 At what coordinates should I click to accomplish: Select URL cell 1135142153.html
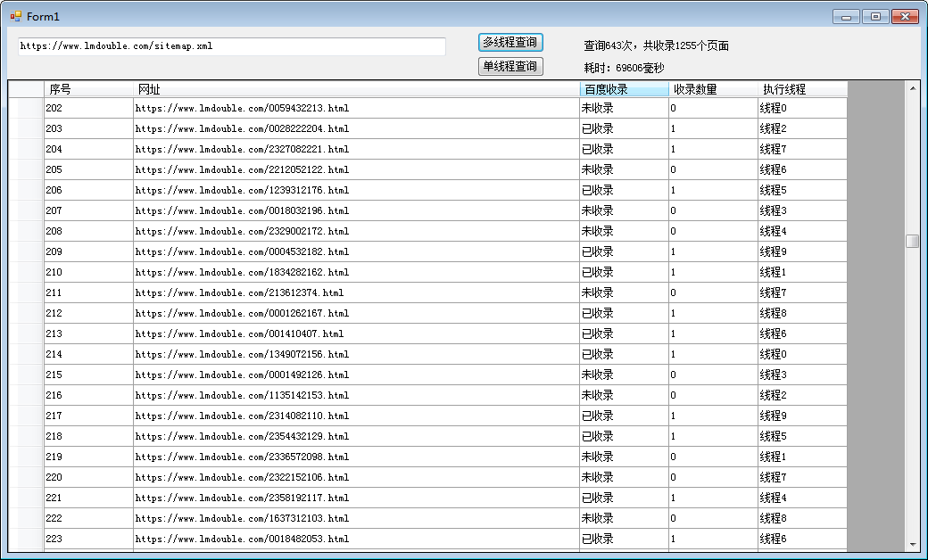click(356, 395)
